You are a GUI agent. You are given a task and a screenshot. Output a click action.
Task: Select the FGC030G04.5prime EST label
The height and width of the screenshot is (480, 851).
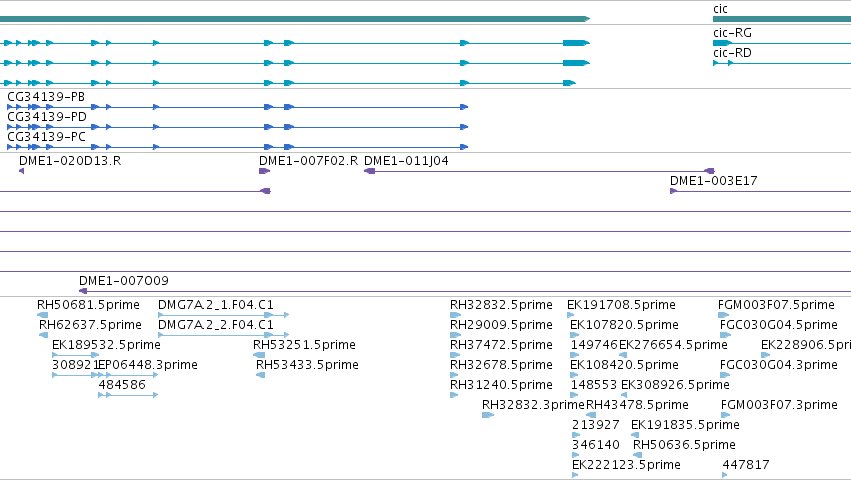[x=779, y=325]
